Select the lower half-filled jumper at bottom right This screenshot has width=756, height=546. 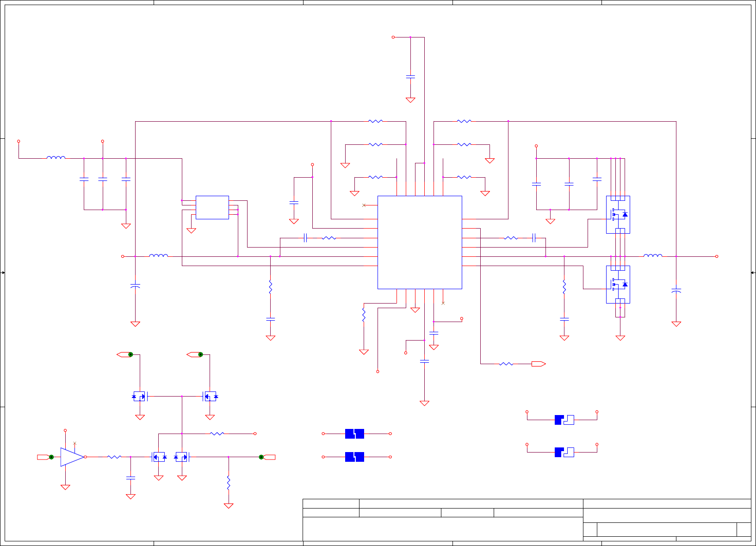click(x=564, y=452)
